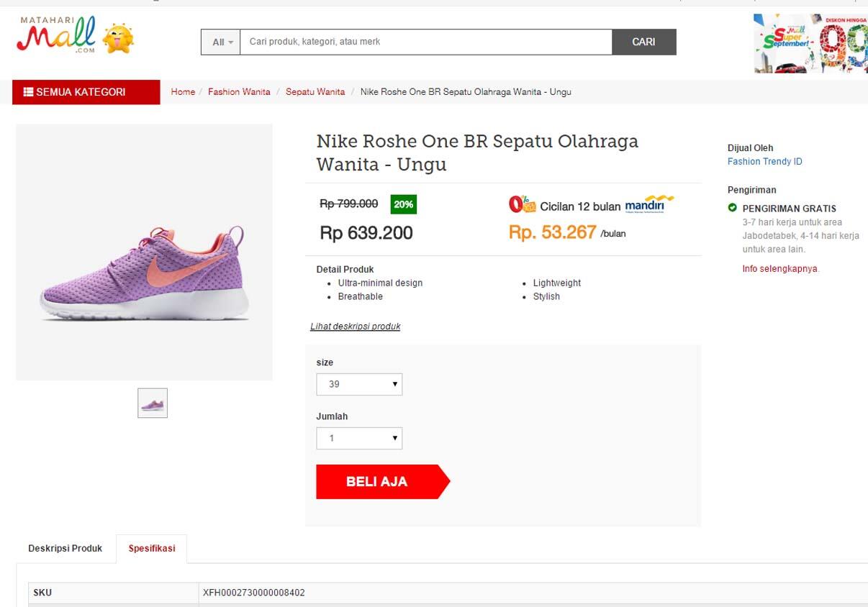Open the Super September promo banner

coord(810,43)
